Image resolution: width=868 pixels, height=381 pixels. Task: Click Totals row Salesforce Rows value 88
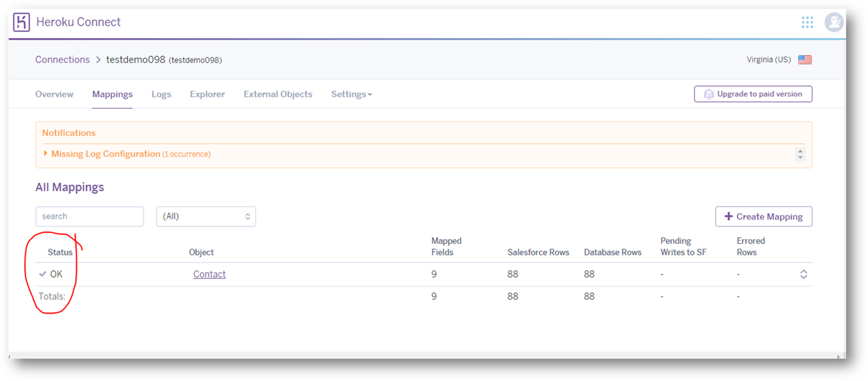pyautogui.click(x=513, y=296)
